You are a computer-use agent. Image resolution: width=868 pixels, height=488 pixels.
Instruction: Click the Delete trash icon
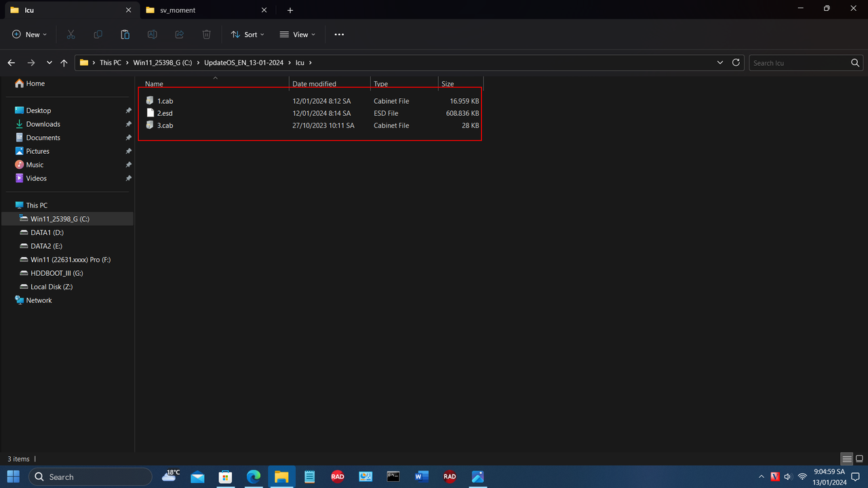(206, 35)
